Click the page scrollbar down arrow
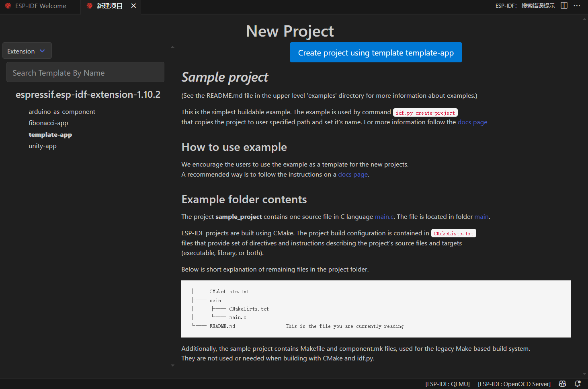588x389 pixels. (584, 374)
